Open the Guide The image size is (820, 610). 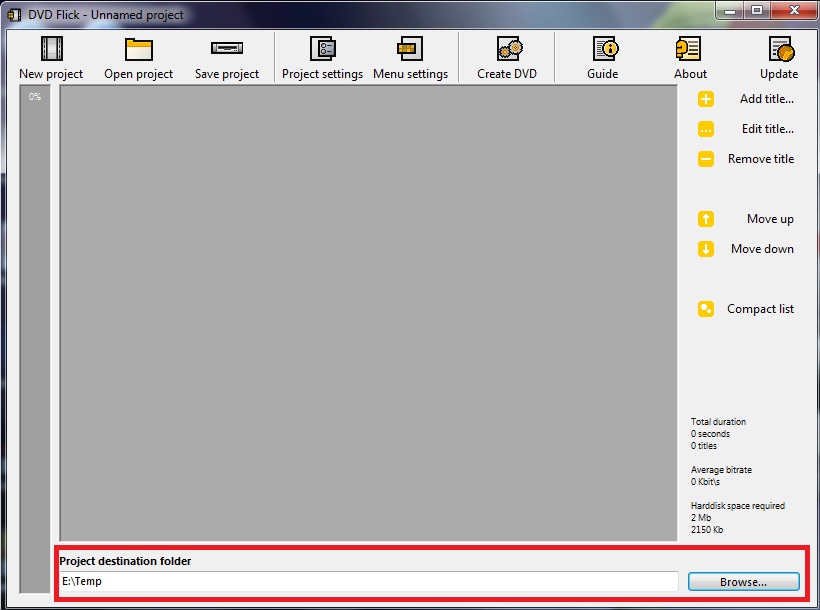(x=602, y=58)
